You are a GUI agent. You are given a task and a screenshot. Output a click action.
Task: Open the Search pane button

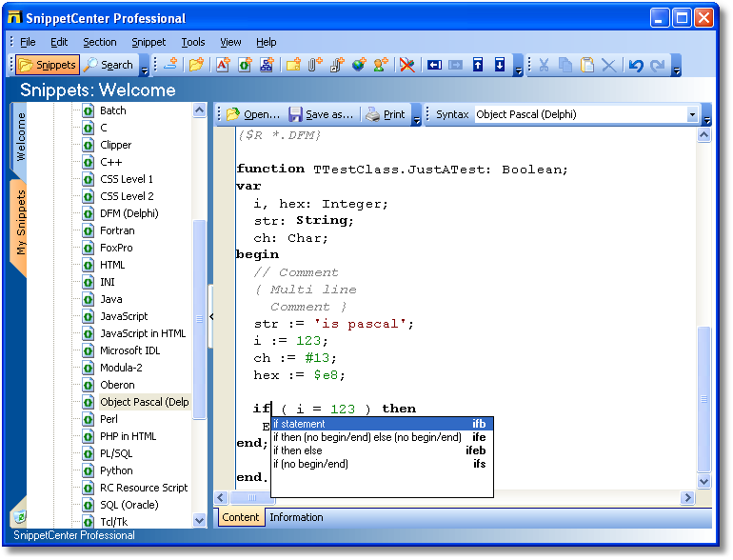point(109,65)
